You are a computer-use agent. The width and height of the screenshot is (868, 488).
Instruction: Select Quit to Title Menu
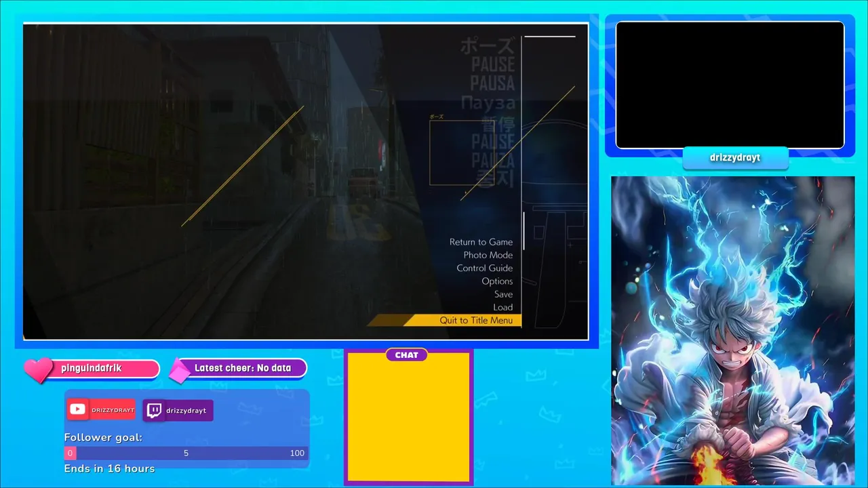pos(476,320)
